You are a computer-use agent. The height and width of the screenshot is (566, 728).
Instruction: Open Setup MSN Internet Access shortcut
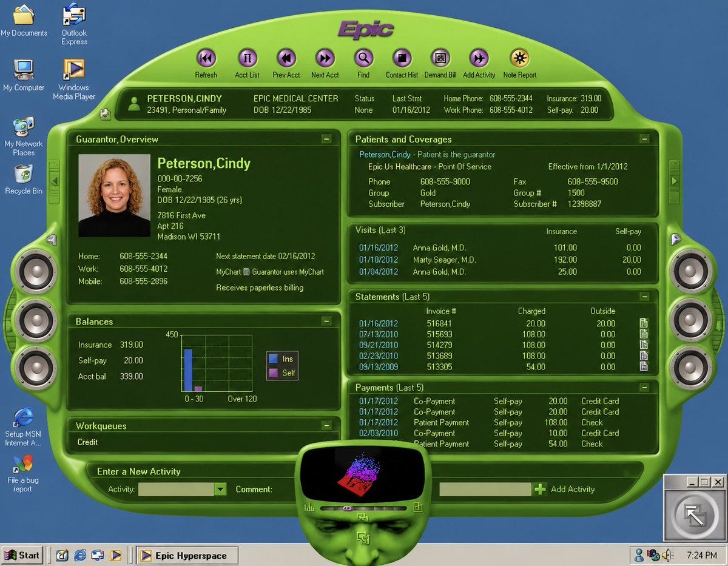23,417
